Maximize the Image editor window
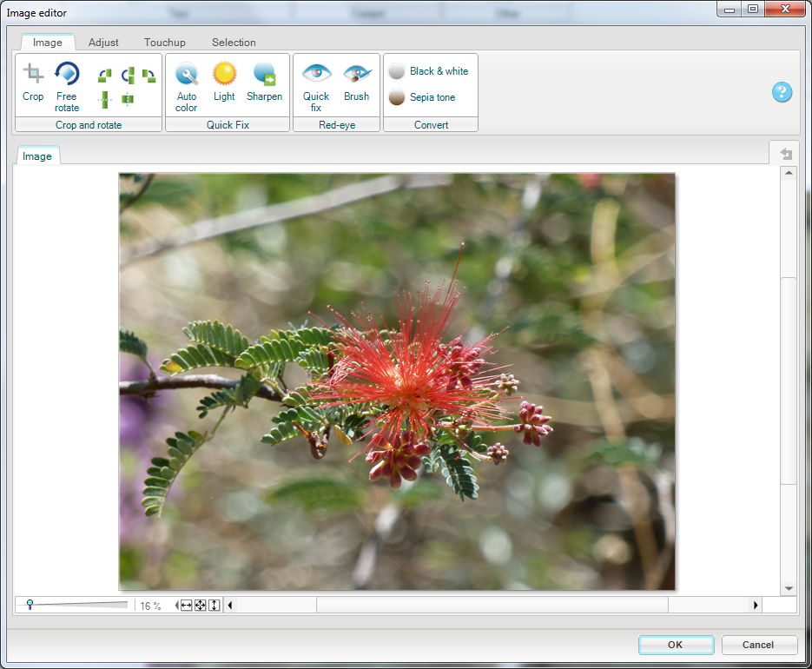 coord(753,9)
